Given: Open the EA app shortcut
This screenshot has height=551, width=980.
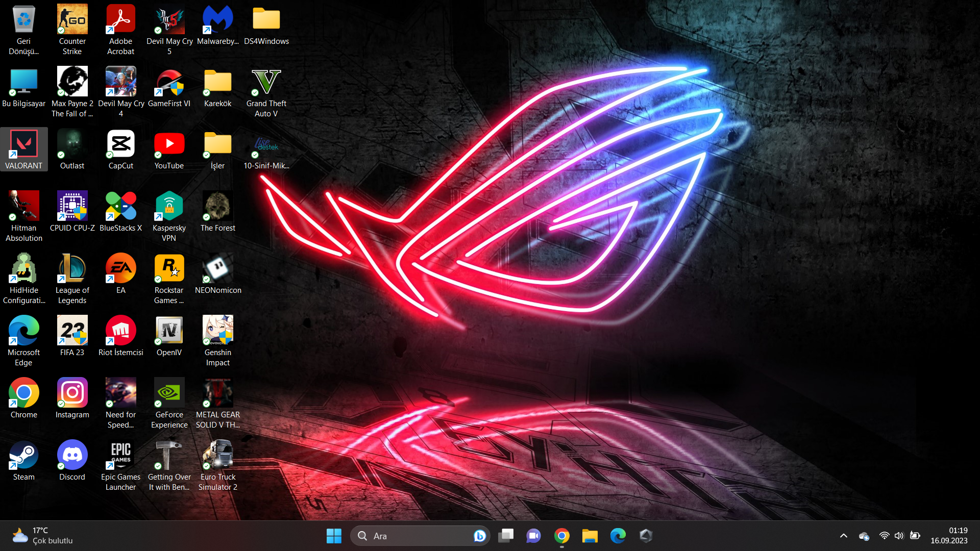Looking at the screenshot, I should coord(120,273).
